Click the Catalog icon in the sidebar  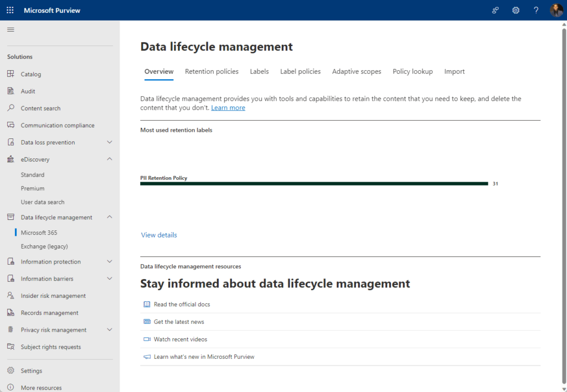11,74
